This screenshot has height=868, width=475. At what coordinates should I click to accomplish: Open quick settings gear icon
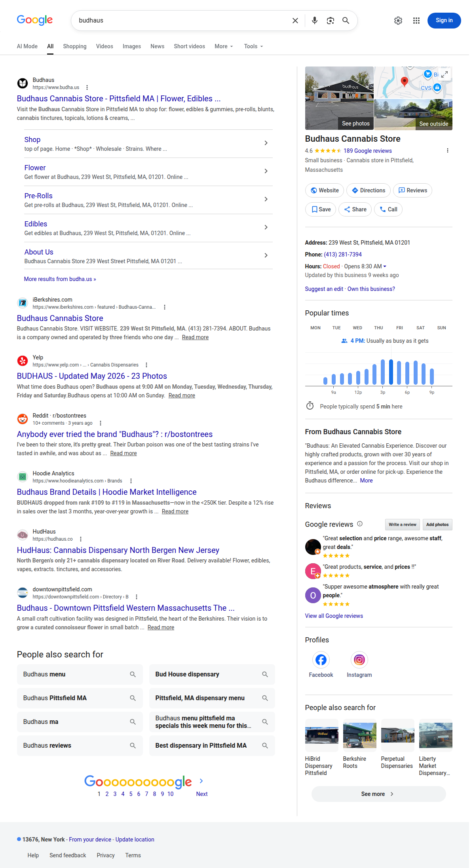(398, 21)
